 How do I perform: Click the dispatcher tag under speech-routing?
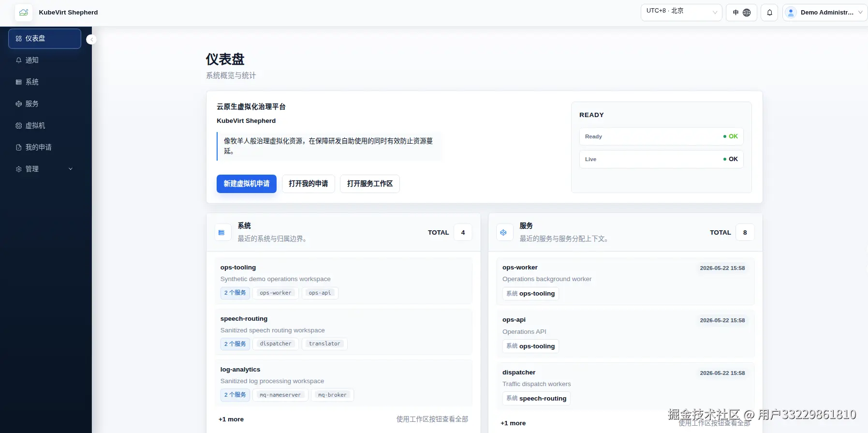[x=276, y=344]
